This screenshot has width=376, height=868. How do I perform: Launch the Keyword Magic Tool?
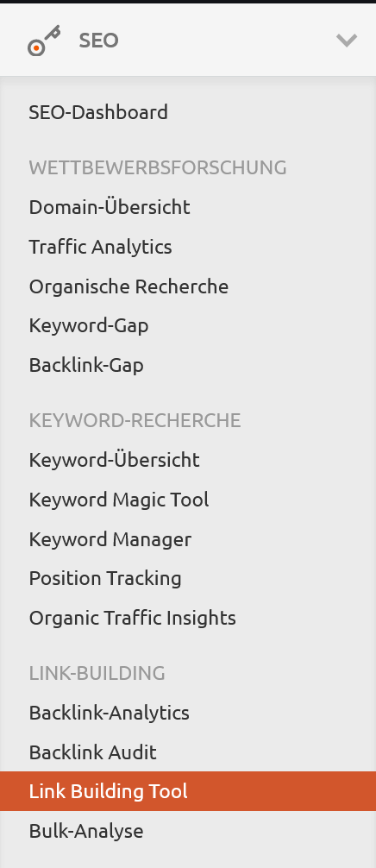click(119, 500)
